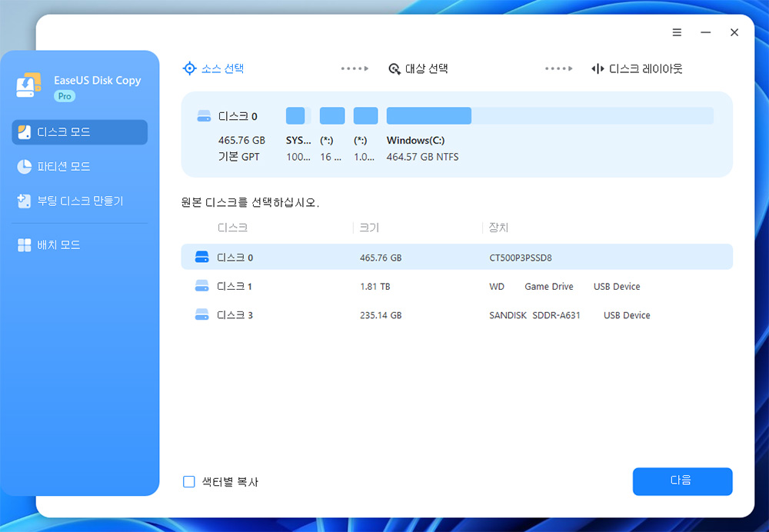Viewport: 769px width, 532px height.
Task: Go to the 소스 선택 step
Action: pos(213,68)
